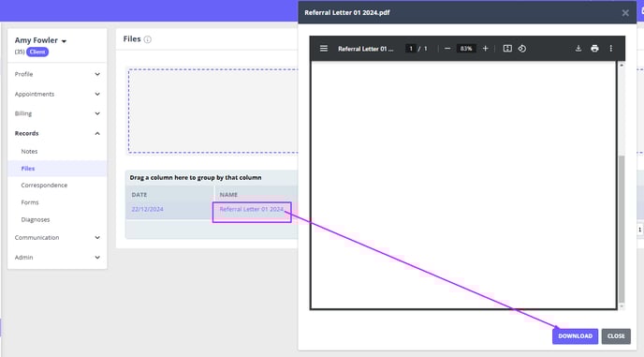Open the Notes records item
The width and height of the screenshot is (644, 357).
click(x=29, y=152)
